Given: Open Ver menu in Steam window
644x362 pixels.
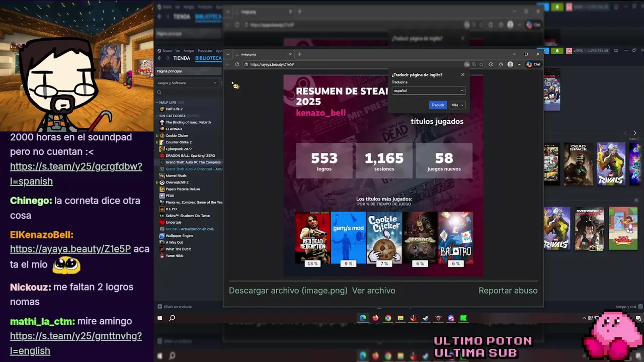Looking at the screenshot, I should tap(178, 51).
